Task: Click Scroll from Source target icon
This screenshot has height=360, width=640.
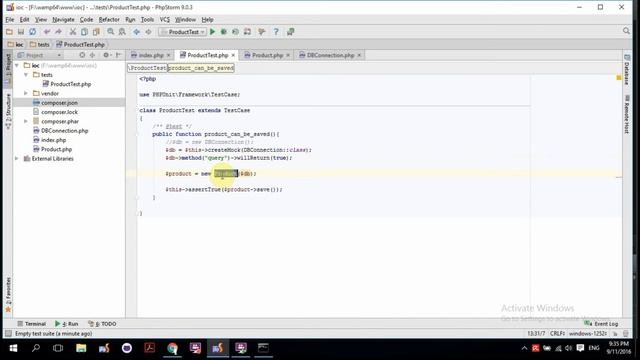Action: click(82, 55)
